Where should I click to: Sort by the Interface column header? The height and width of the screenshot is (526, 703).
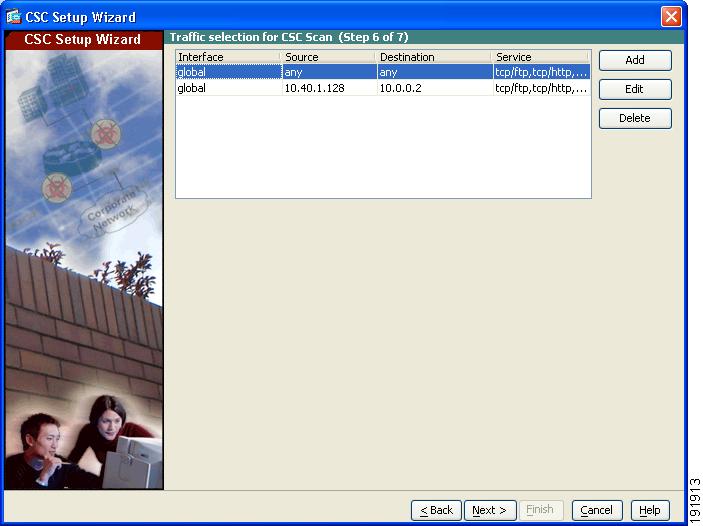click(x=228, y=57)
